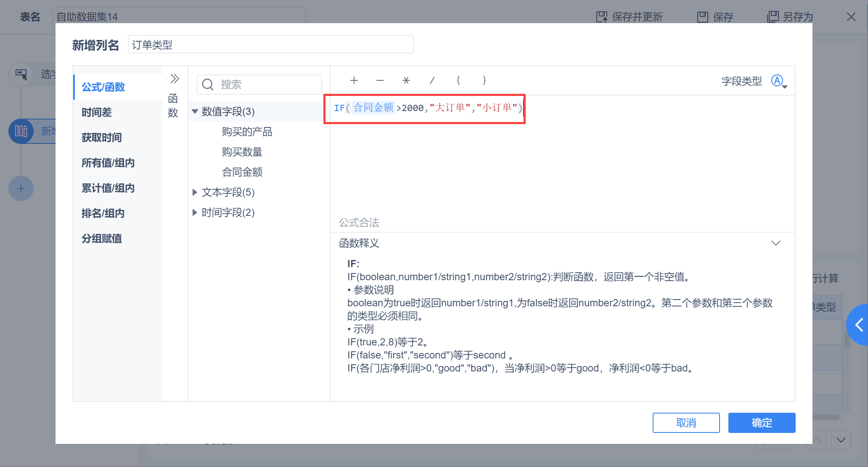Click the 确定 confirm button
The image size is (868, 467).
coord(762,422)
